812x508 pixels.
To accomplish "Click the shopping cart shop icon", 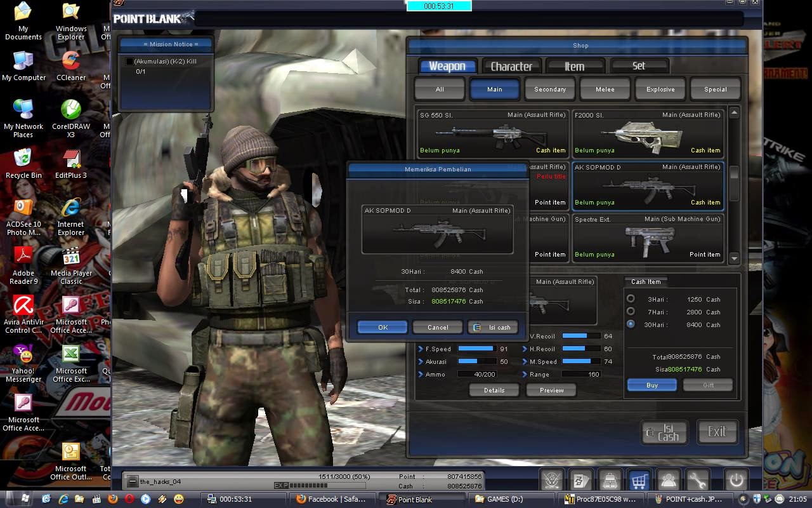I will [639, 481].
